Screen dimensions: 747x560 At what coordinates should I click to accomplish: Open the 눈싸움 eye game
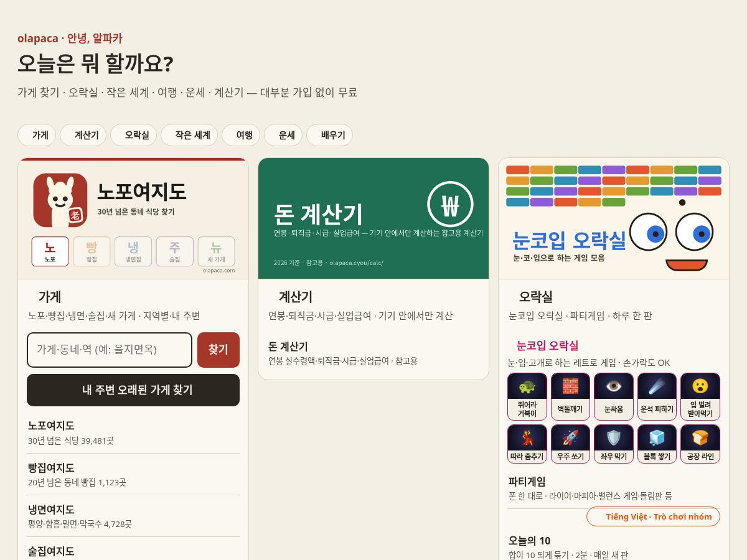coord(614,396)
